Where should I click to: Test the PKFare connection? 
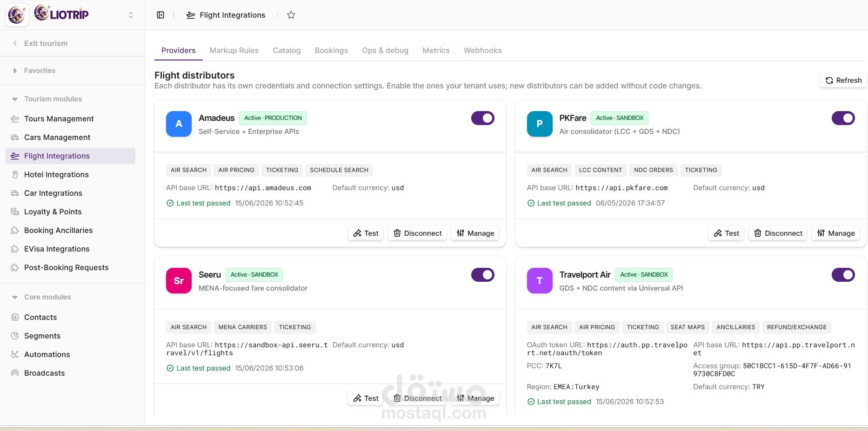click(x=726, y=233)
